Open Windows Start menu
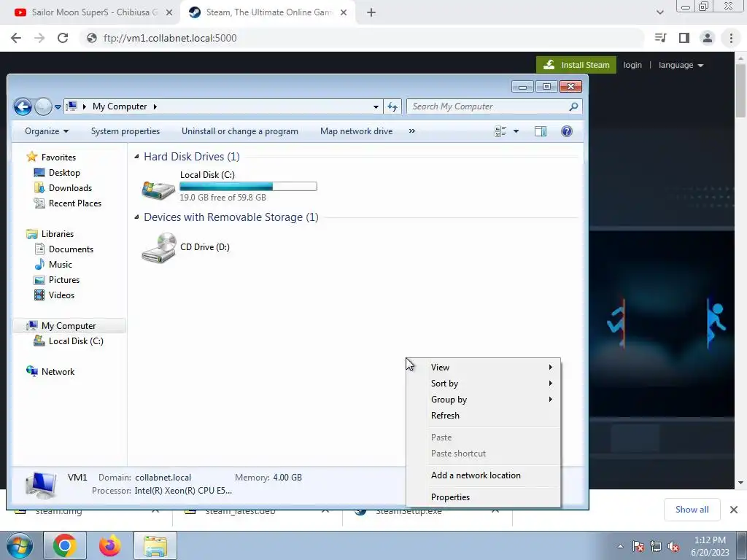The image size is (747, 560). 19,545
